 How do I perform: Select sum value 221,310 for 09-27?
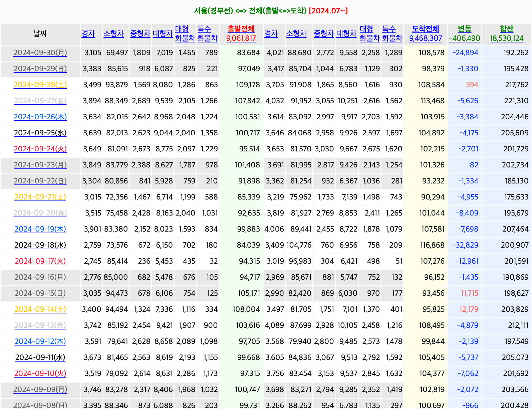[516, 101]
